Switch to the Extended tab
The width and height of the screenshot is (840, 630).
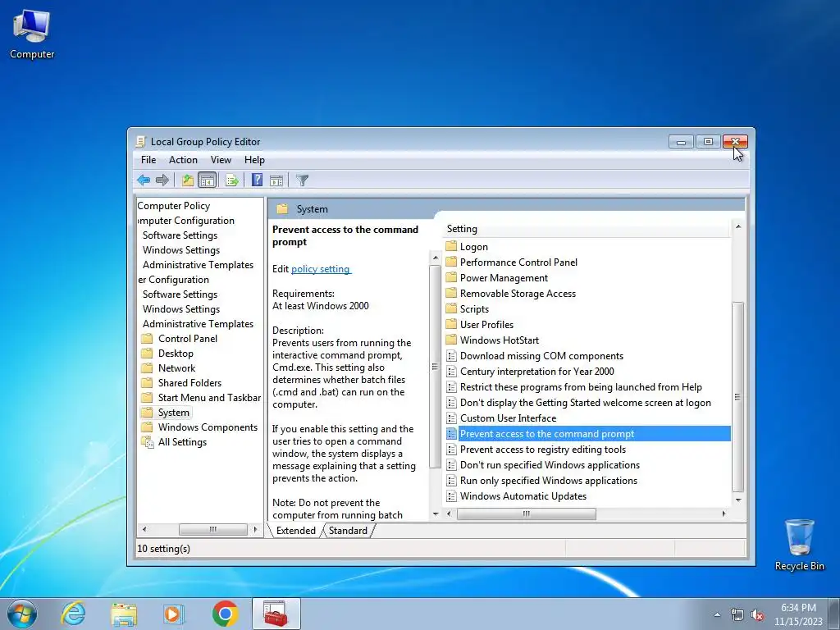pos(295,531)
